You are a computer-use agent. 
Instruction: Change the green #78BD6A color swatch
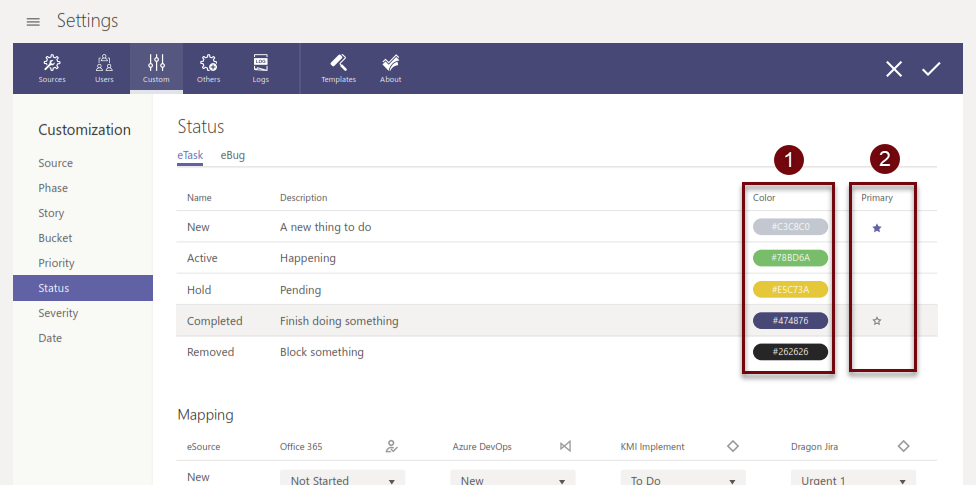(790, 258)
